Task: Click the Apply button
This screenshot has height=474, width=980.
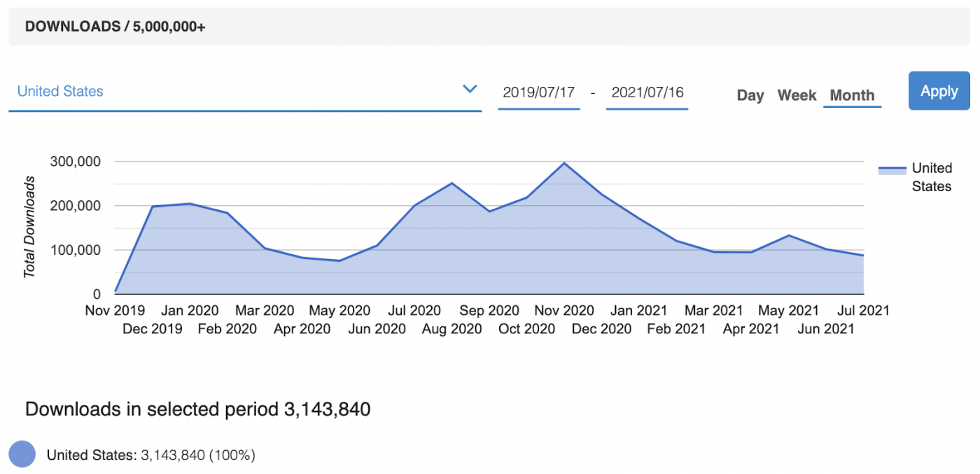Action: [x=939, y=91]
